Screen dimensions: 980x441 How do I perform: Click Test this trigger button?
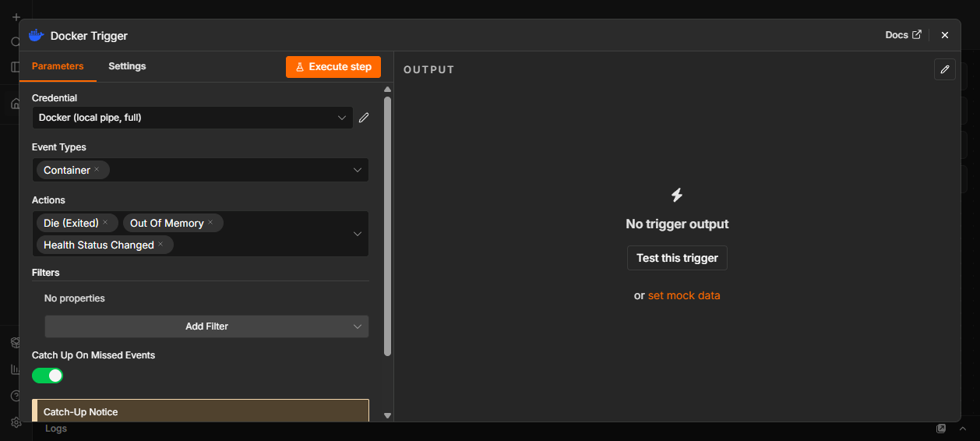click(677, 258)
